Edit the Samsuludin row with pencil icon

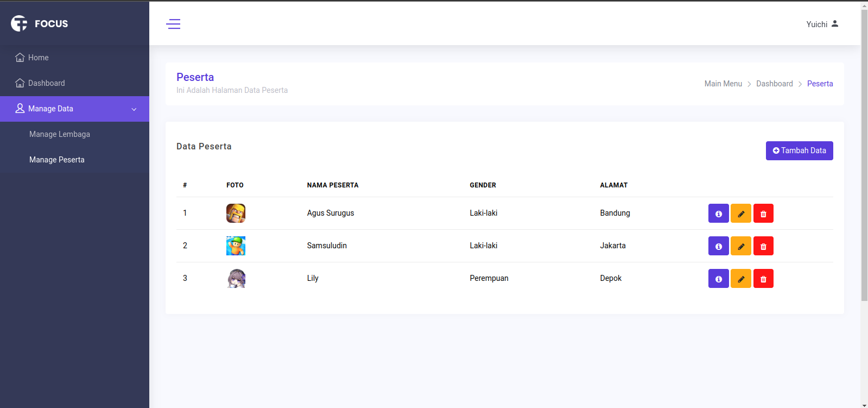(x=740, y=246)
